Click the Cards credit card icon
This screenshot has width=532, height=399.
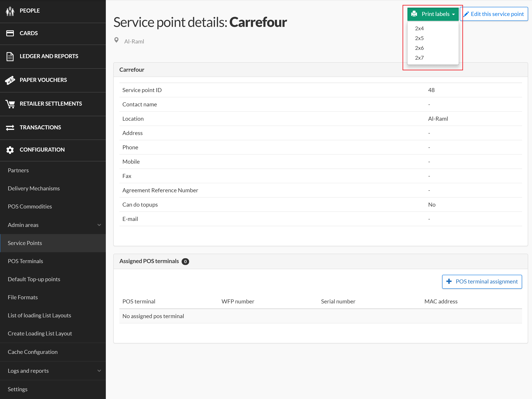(x=10, y=33)
